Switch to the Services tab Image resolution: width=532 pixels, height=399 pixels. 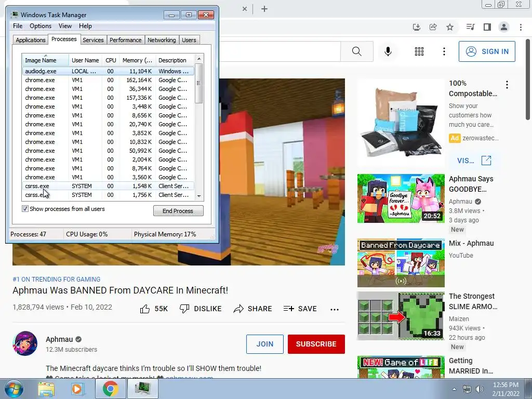click(x=93, y=40)
